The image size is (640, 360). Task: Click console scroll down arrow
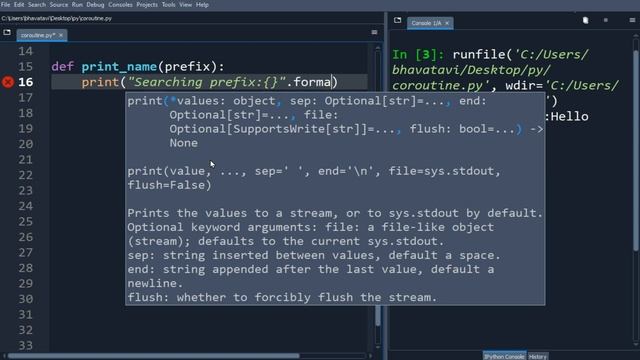point(636,345)
